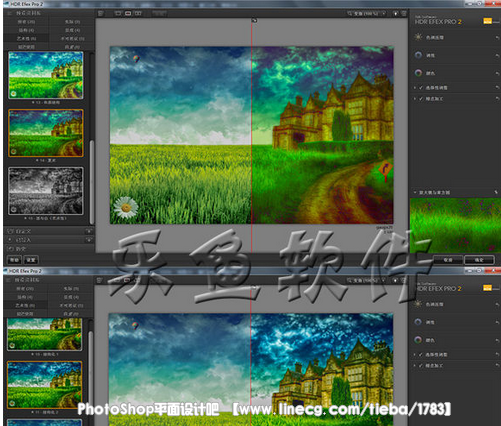Apply the first preset thumbnail, upper window

(x=46, y=75)
